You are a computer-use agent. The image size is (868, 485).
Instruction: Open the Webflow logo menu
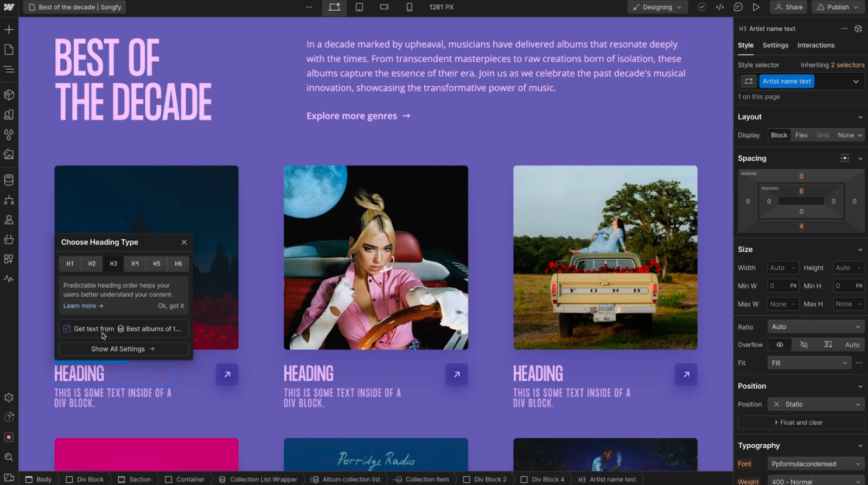pos(9,7)
